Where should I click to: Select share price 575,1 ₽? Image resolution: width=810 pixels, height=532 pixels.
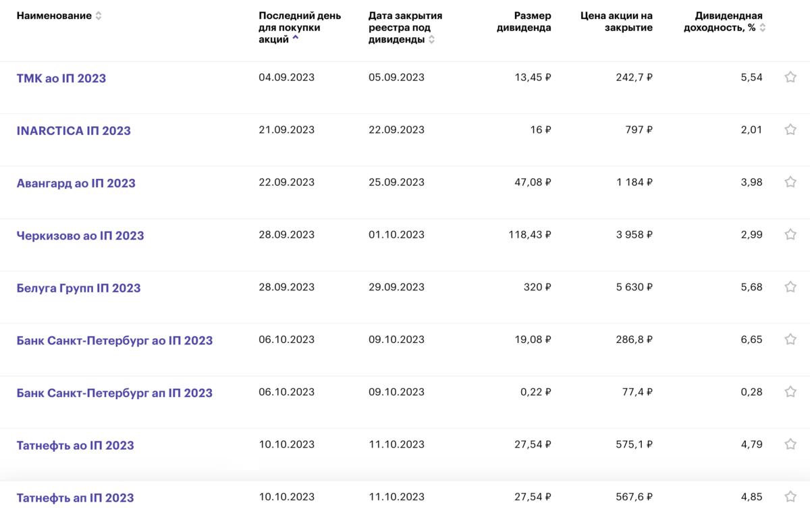634,444
